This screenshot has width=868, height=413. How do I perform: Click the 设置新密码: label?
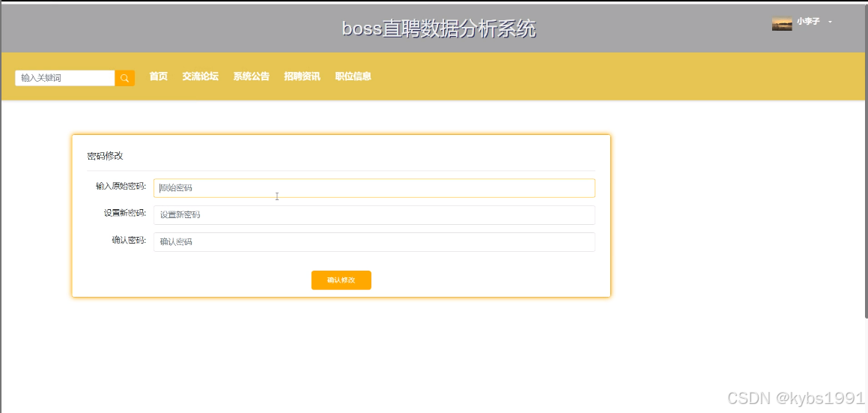(x=125, y=213)
